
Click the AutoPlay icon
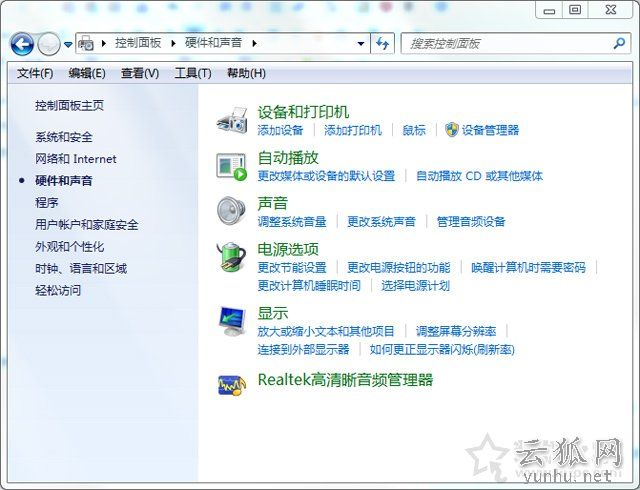(x=232, y=167)
